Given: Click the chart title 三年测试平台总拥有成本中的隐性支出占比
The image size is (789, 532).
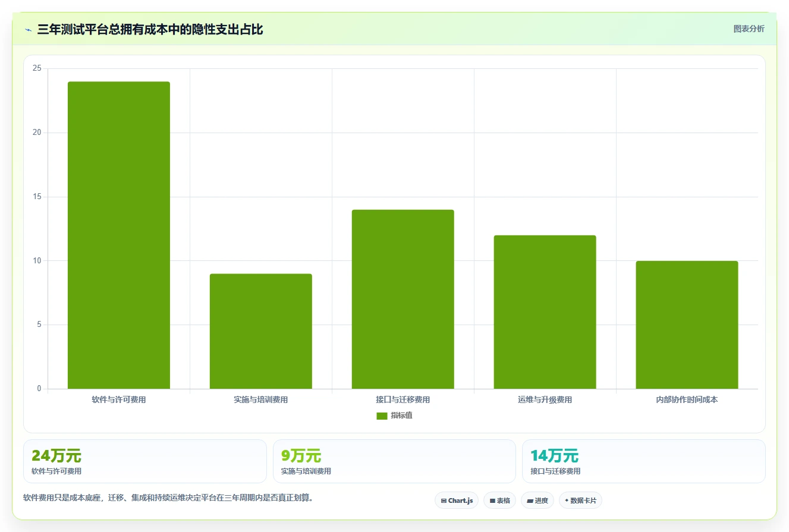Looking at the screenshot, I should click(150, 30).
